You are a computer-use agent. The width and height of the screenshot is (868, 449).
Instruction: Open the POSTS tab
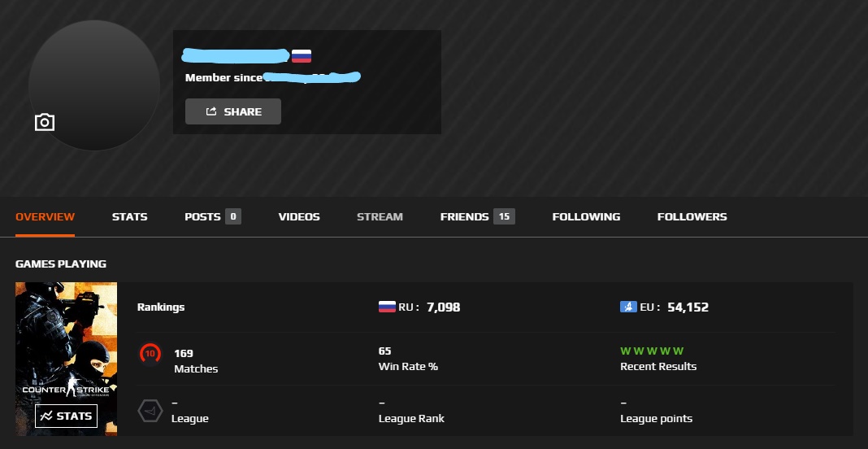[x=213, y=216]
